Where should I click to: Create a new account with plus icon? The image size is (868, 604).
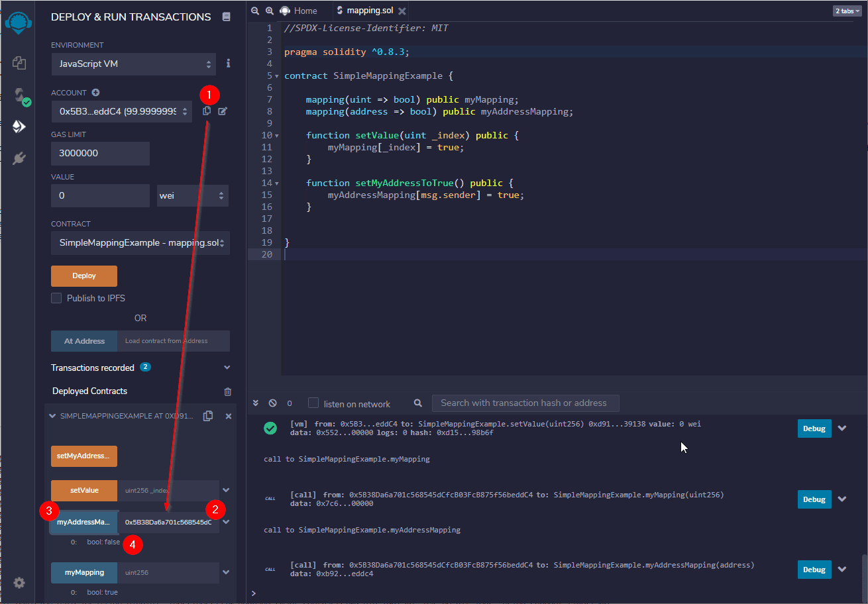click(95, 93)
